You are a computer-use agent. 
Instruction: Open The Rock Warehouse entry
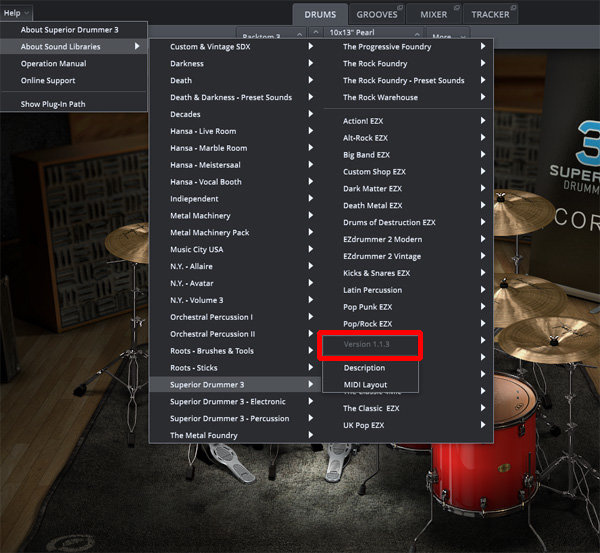(x=408, y=97)
